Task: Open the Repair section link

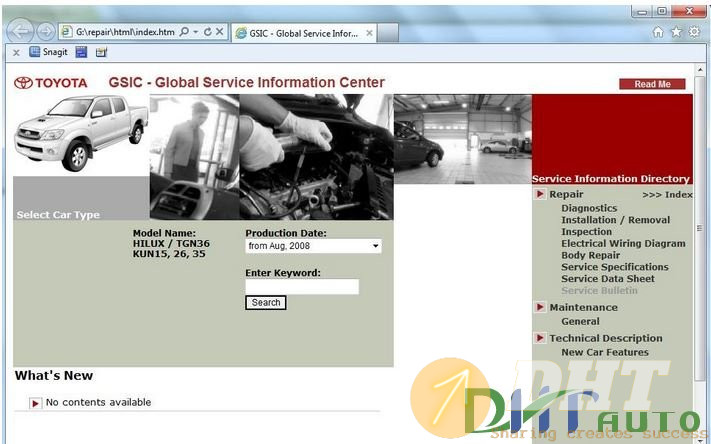Action: [566, 194]
